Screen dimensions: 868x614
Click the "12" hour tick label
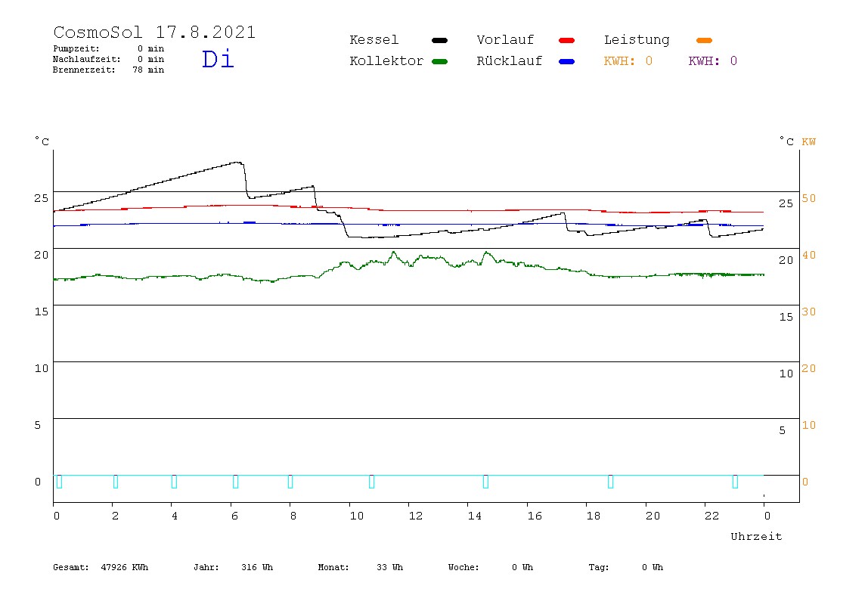(x=416, y=516)
